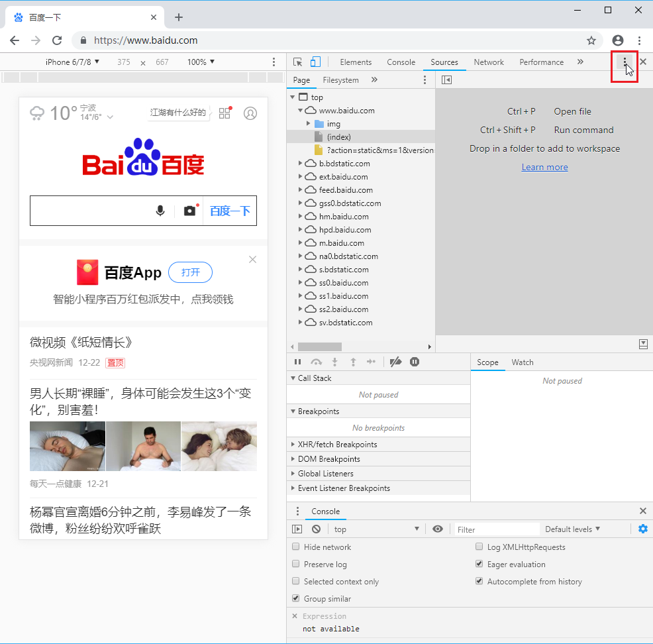Click the Baidu camera search icon
653x644 pixels.
[x=190, y=211]
